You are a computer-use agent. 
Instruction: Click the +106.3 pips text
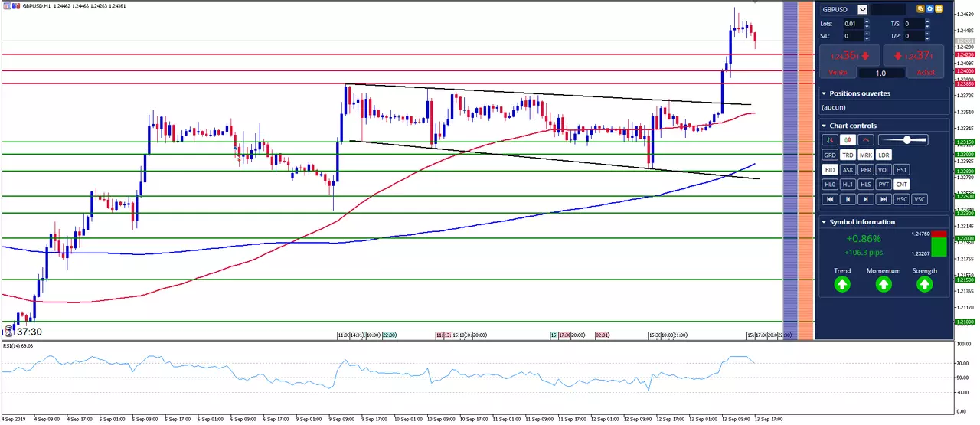(864, 252)
